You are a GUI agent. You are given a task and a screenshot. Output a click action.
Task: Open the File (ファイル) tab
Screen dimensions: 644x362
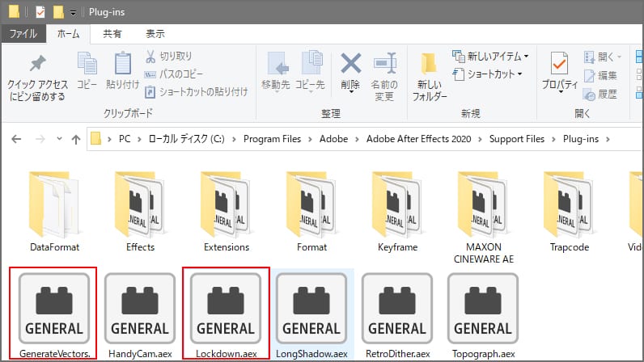pos(23,34)
